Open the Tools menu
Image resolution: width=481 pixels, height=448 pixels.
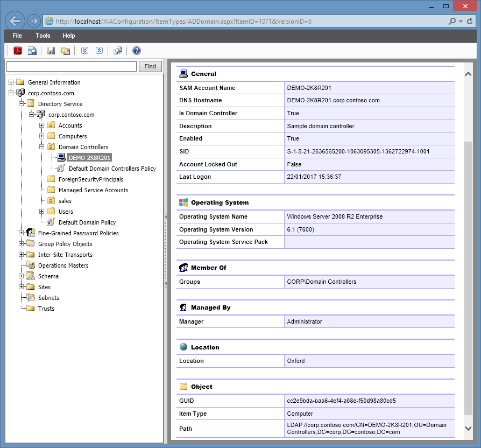[x=43, y=36]
